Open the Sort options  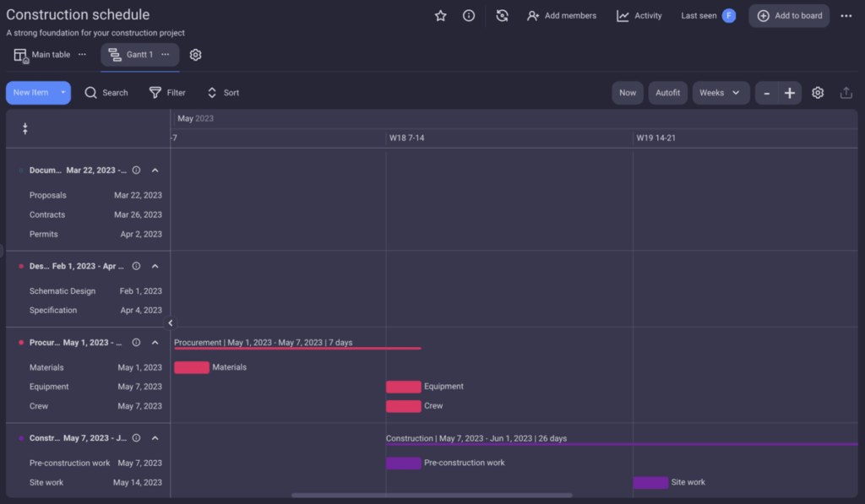click(223, 93)
